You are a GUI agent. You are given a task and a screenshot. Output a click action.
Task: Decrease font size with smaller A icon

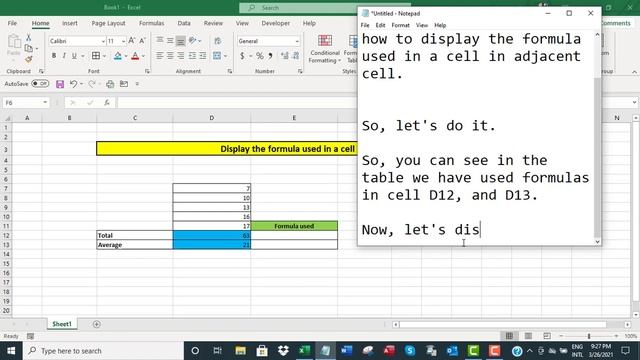[142, 41]
